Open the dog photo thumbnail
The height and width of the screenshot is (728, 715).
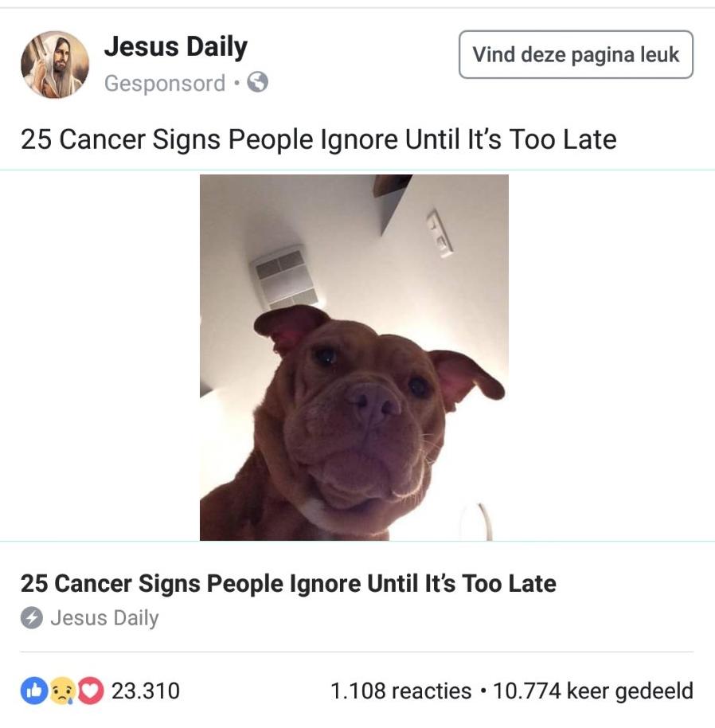click(x=354, y=358)
